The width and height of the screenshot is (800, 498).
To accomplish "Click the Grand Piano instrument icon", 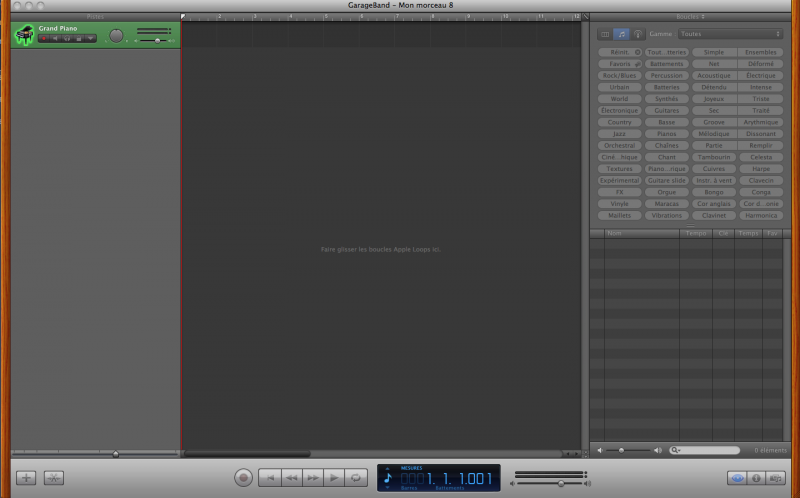I will tap(24, 35).
